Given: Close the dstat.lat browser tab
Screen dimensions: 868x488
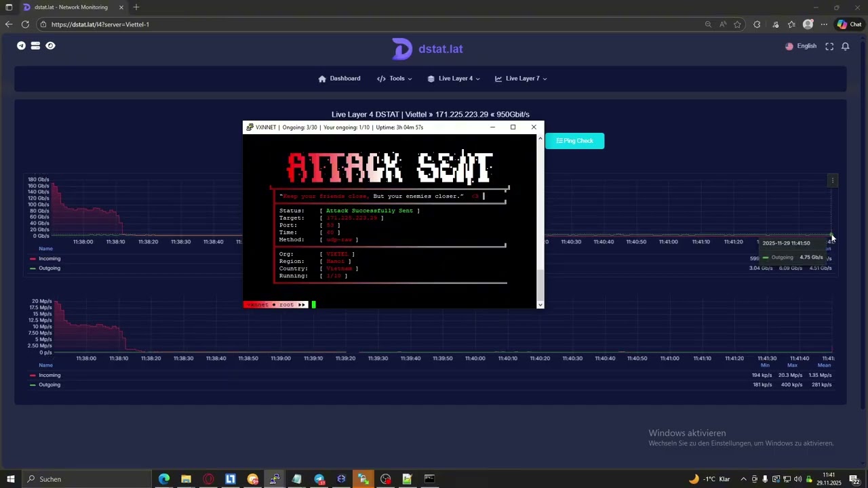Looking at the screenshot, I should pos(121,7).
